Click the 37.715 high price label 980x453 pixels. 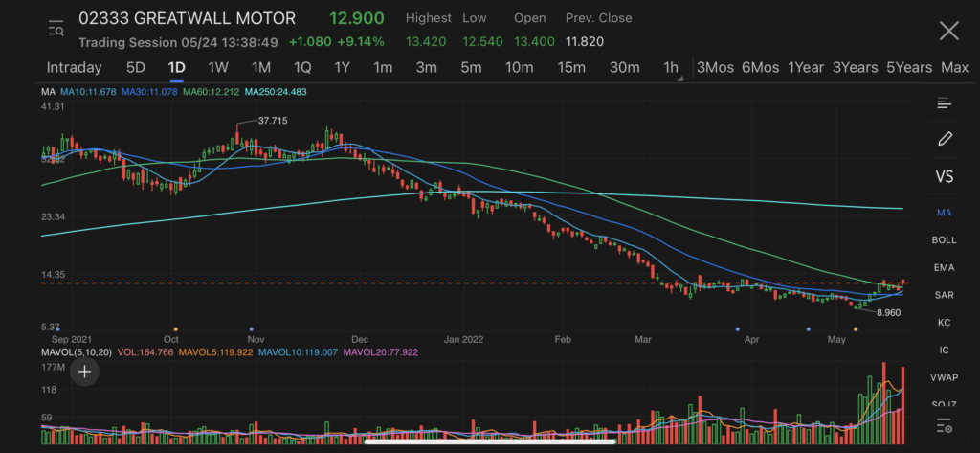[273, 121]
